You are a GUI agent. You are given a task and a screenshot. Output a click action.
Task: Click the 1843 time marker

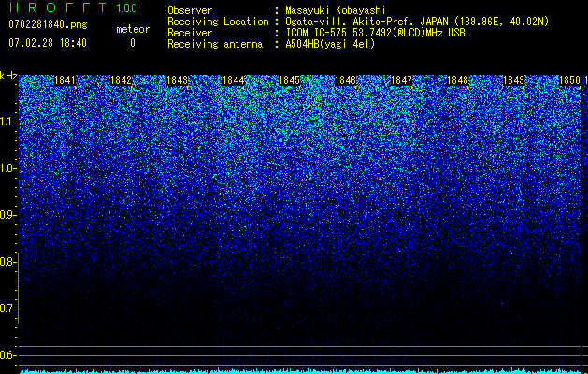click(x=177, y=80)
